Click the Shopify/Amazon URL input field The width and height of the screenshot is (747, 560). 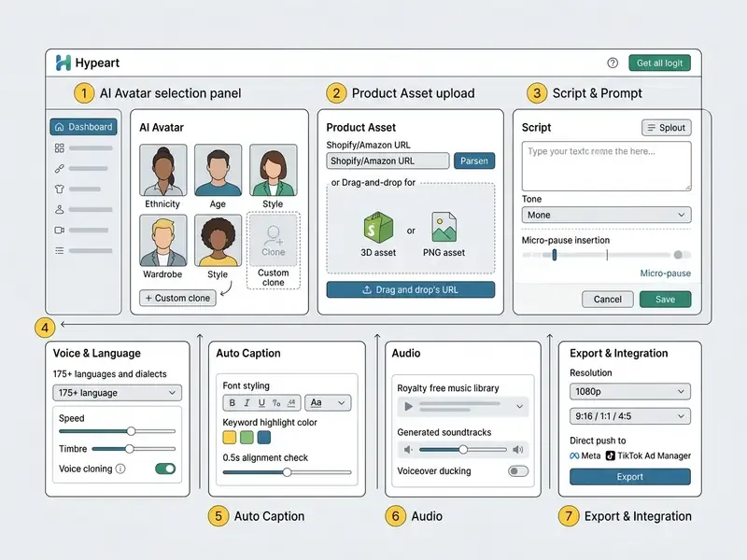click(388, 161)
